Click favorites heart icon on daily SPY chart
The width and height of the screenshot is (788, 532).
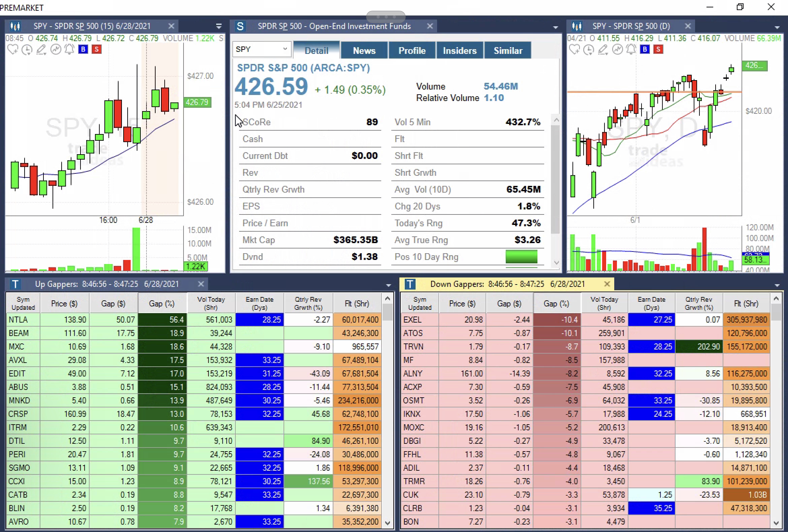574,49
